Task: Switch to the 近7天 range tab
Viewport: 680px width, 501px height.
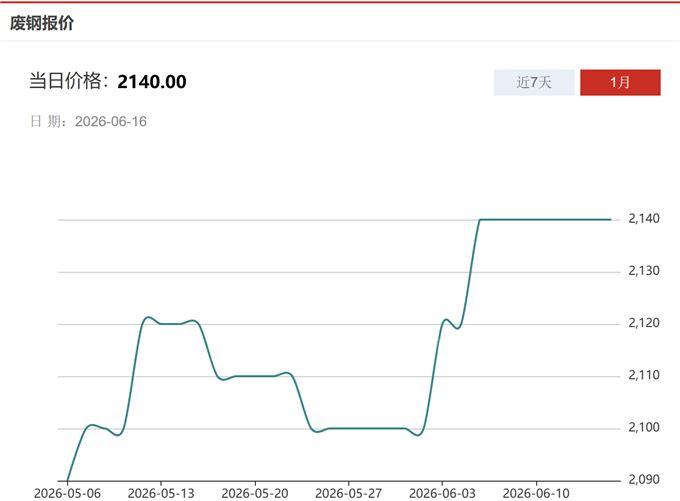Action: coord(534,82)
